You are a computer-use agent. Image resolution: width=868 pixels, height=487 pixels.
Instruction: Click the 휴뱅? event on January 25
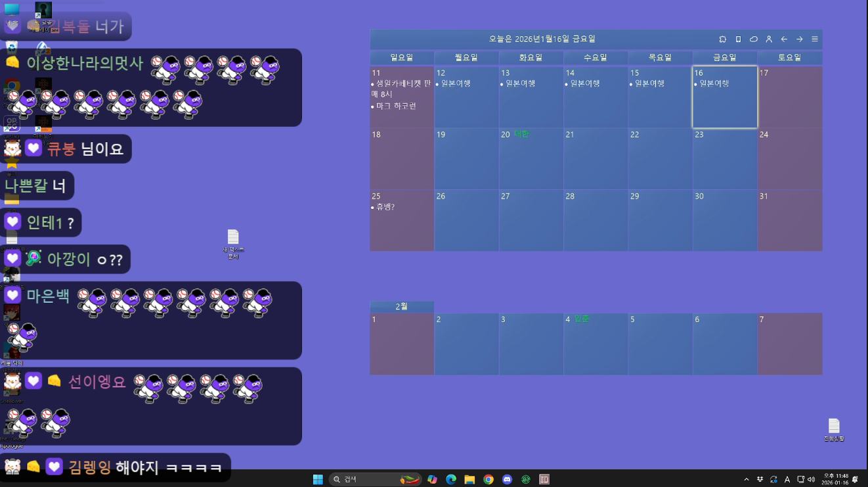pos(385,208)
